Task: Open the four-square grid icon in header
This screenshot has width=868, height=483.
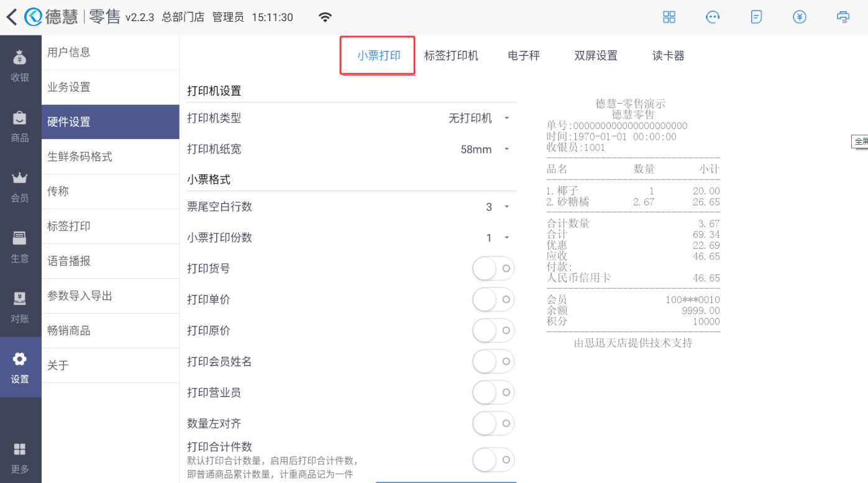Action: click(669, 17)
